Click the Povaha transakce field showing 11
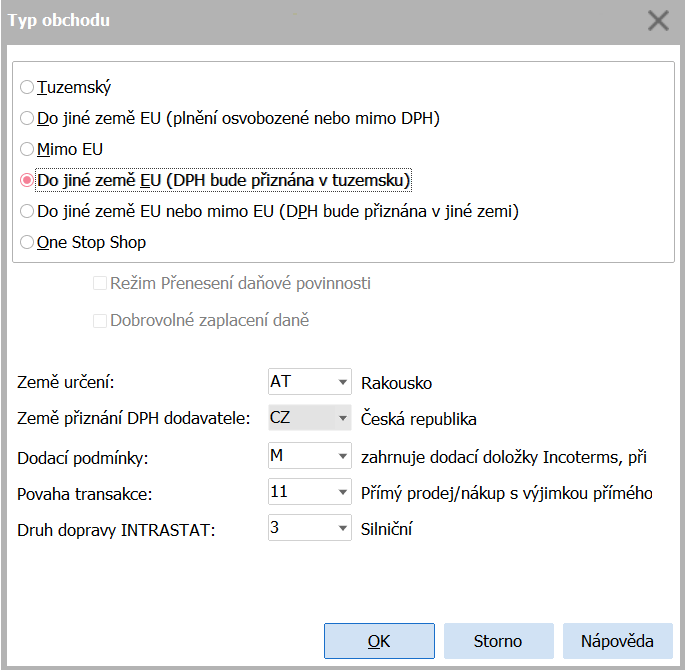This screenshot has width=685, height=670. (x=300, y=493)
